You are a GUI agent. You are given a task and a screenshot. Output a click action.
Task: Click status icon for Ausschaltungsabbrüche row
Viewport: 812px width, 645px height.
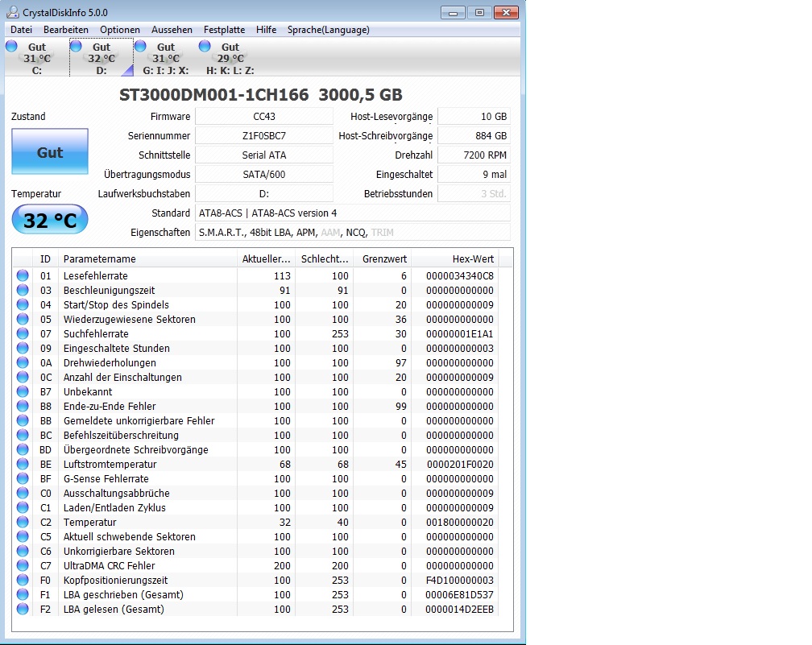pyautogui.click(x=23, y=493)
